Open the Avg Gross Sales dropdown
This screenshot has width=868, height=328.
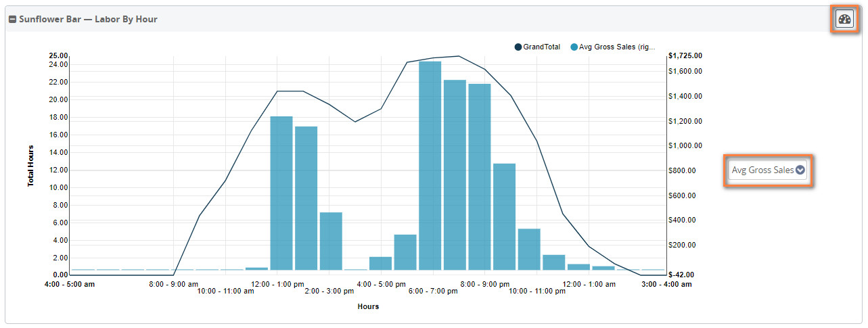[762, 170]
